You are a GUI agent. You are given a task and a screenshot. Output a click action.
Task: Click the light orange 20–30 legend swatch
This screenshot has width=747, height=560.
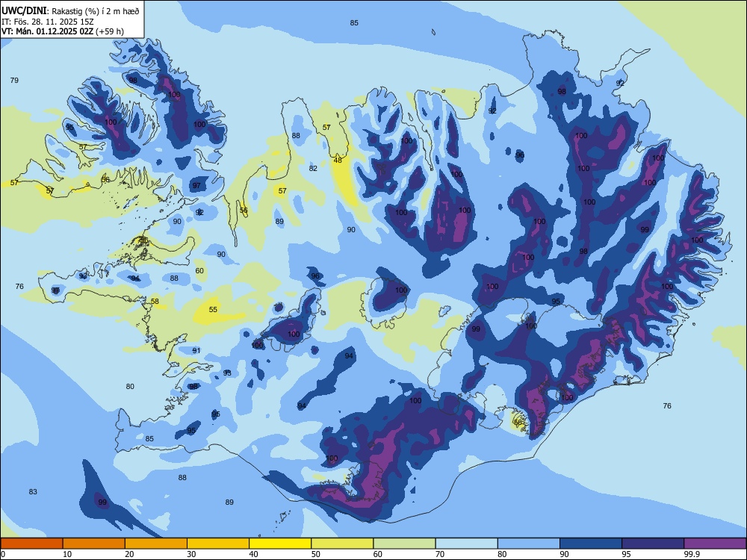pos(156,544)
